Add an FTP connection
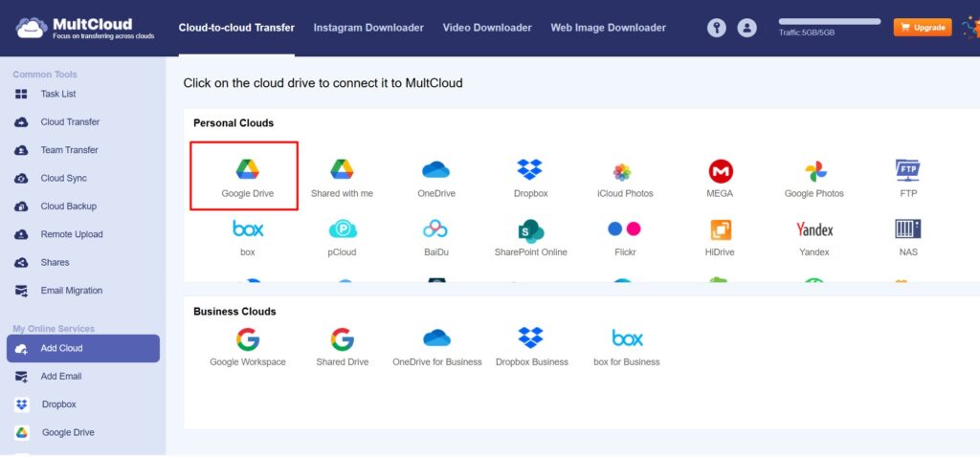Image resolution: width=980 pixels, height=457 pixels. [907, 172]
